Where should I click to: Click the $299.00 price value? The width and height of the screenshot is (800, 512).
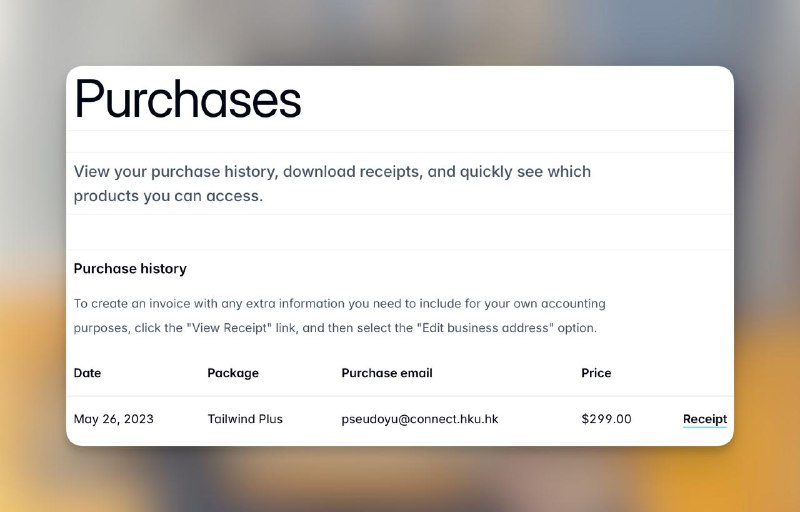point(606,419)
